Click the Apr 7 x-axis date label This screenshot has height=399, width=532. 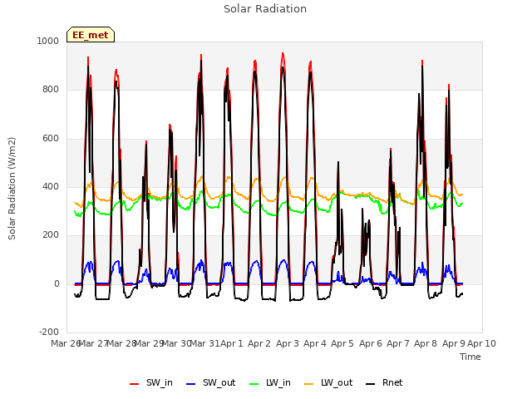(x=397, y=343)
